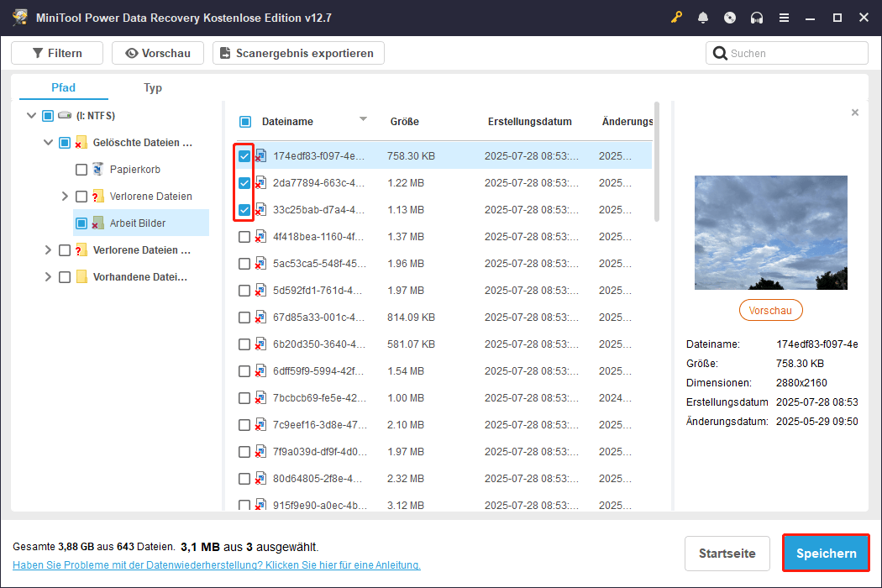
Task: Select the Pfad tab
Action: pos(63,87)
